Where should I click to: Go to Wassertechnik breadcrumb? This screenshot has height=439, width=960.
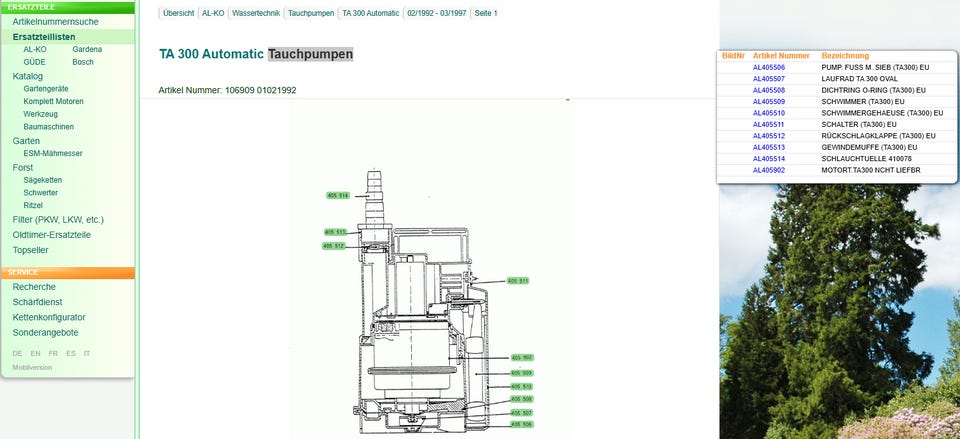click(x=256, y=13)
